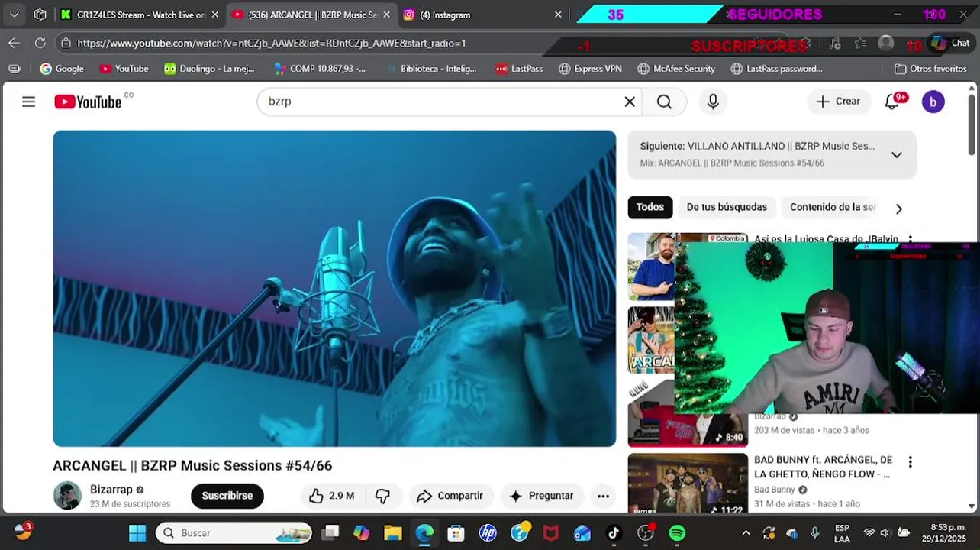Viewport: 980px width, 550px height.
Task: Open McAfee from the taskbar
Action: 550,532
